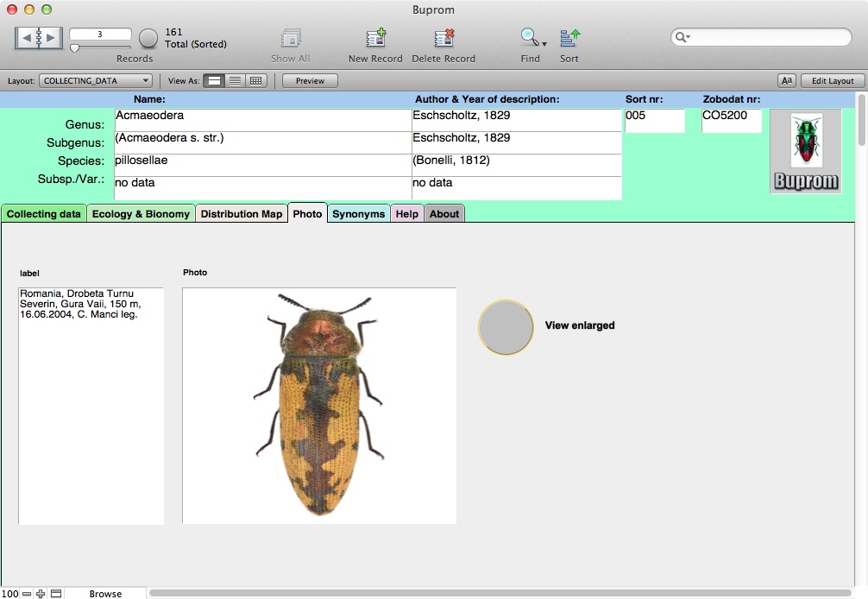868x599 pixels.
Task: Click the Show All records icon
Action: tap(290, 39)
